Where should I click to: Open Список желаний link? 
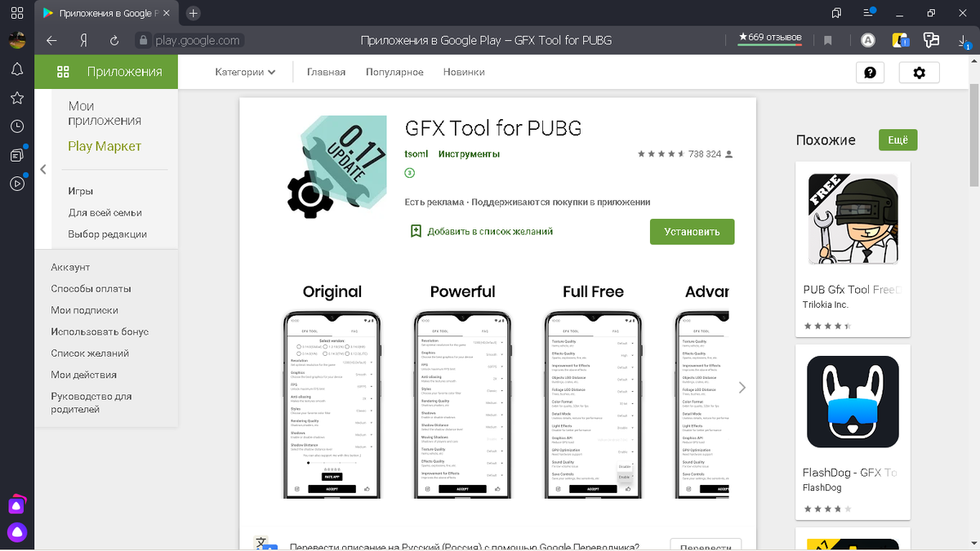(x=90, y=353)
